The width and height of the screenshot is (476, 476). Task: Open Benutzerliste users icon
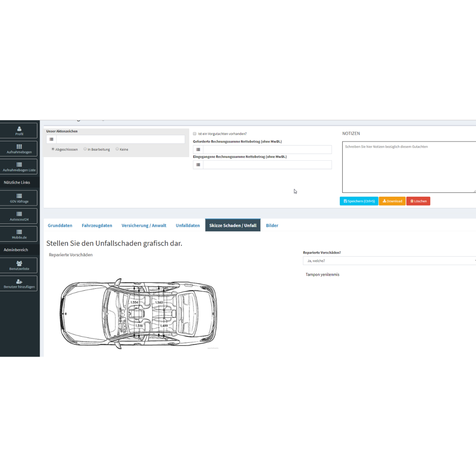coord(19,263)
